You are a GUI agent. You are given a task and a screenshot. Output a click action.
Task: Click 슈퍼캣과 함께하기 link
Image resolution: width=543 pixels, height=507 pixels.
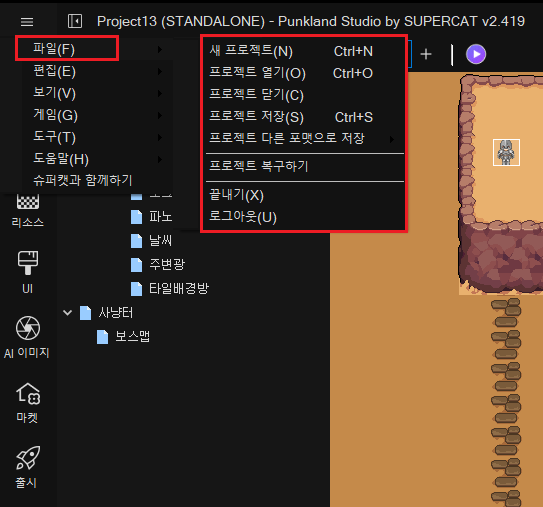[82, 180]
